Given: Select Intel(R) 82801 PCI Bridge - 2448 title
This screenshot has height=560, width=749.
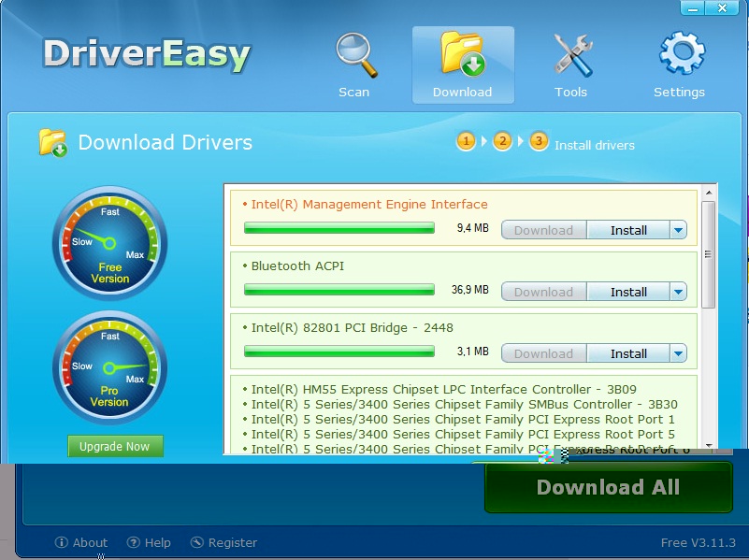Looking at the screenshot, I should click(352, 328).
